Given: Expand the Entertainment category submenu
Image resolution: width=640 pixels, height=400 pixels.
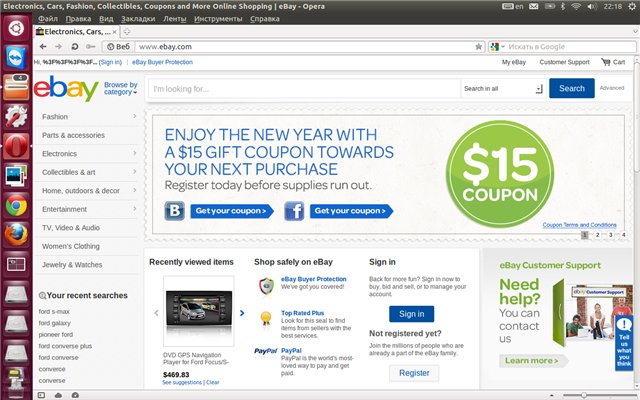Looking at the screenshot, I should 134,209.
